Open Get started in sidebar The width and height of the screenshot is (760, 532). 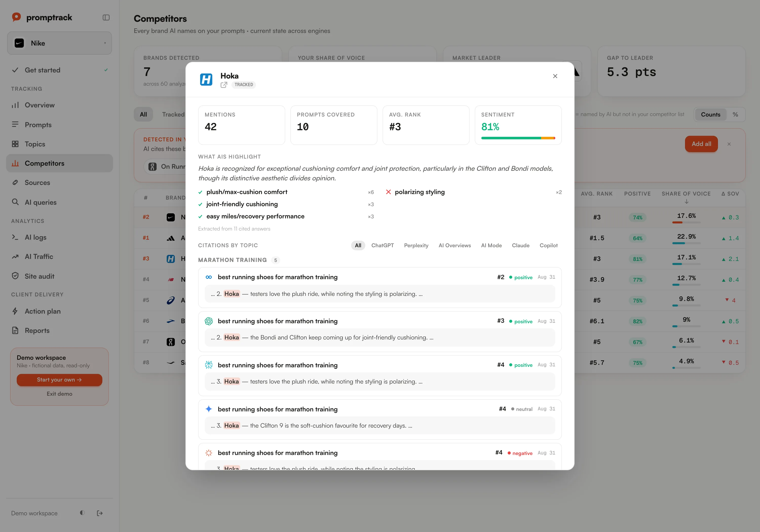tap(60, 70)
